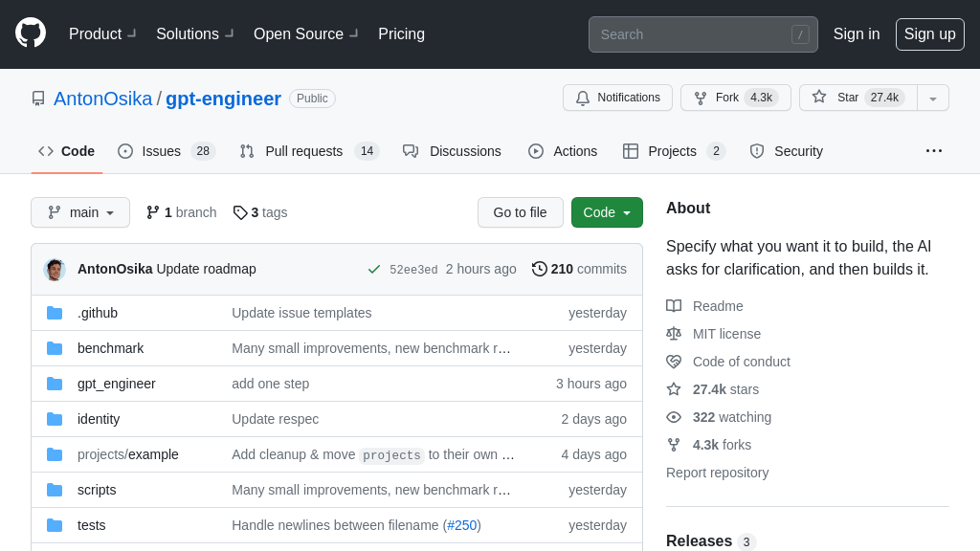Expand the green Code dropdown
980x551 pixels.
(607, 212)
